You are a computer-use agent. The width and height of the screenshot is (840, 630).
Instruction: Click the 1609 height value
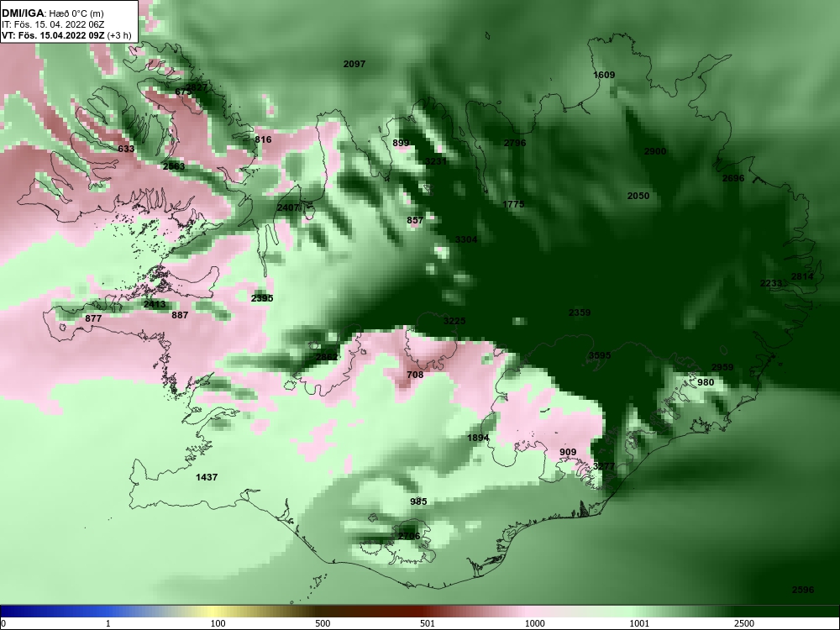[604, 75]
